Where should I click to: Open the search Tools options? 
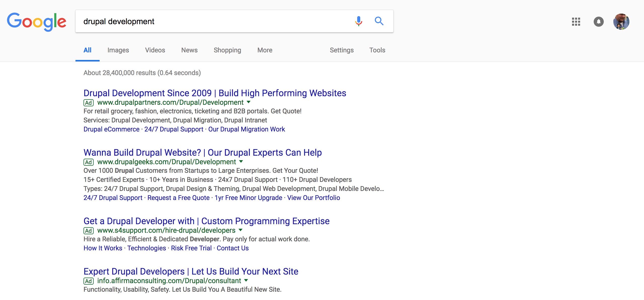pyautogui.click(x=377, y=50)
